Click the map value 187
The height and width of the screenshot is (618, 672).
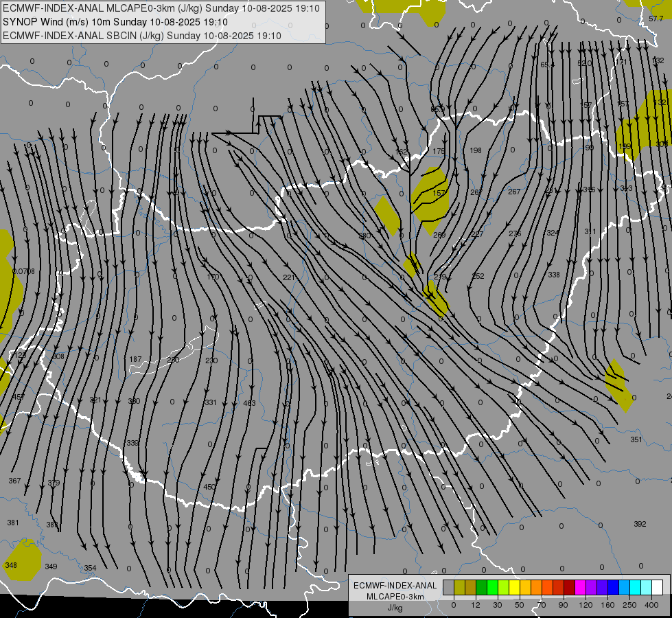coord(135,359)
